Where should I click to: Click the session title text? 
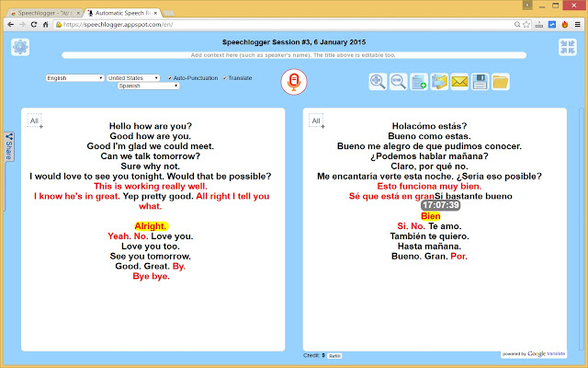click(x=294, y=42)
